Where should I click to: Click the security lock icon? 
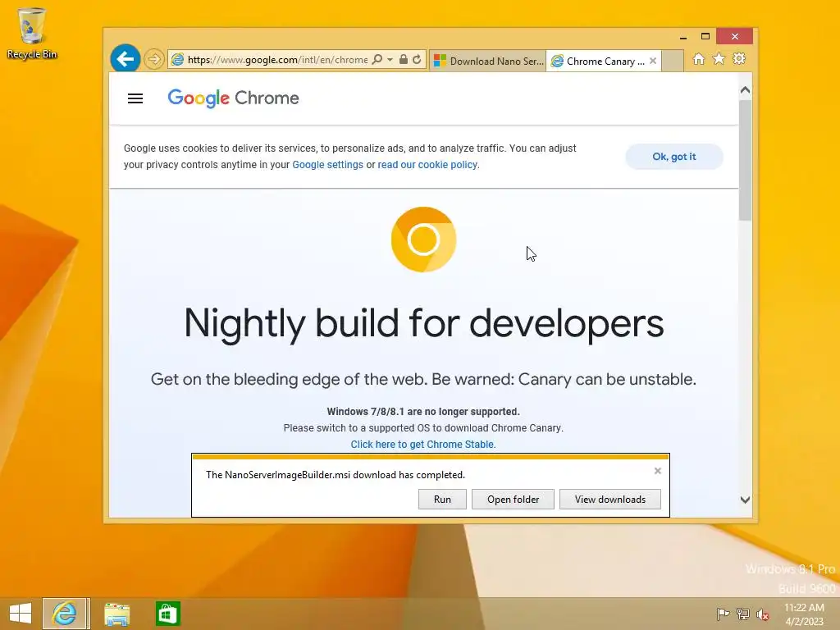[404, 59]
